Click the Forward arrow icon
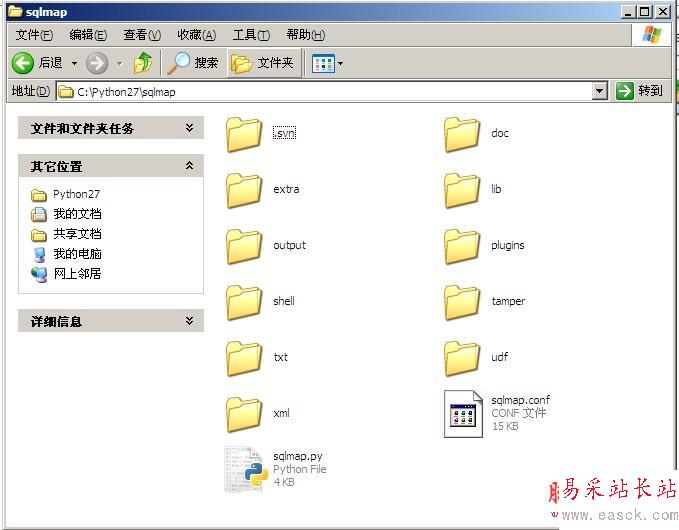 click(x=97, y=64)
